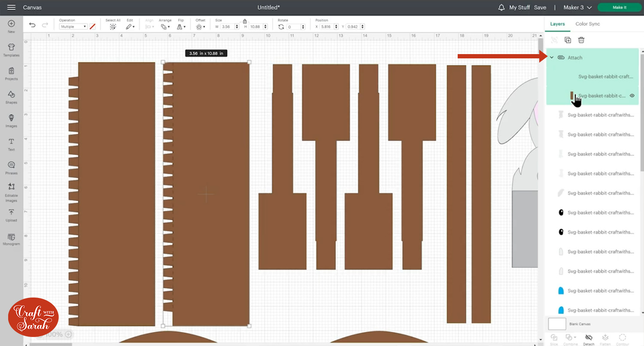Switch to the Color Sync tab
This screenshot has width=644, height=346.
(x=587, y=24)
